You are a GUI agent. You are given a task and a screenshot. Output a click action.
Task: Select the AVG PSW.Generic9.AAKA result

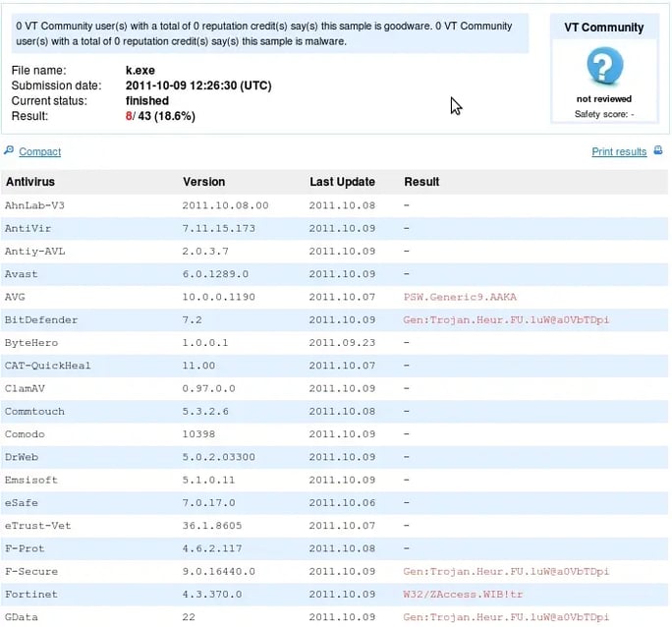(460, 297)
